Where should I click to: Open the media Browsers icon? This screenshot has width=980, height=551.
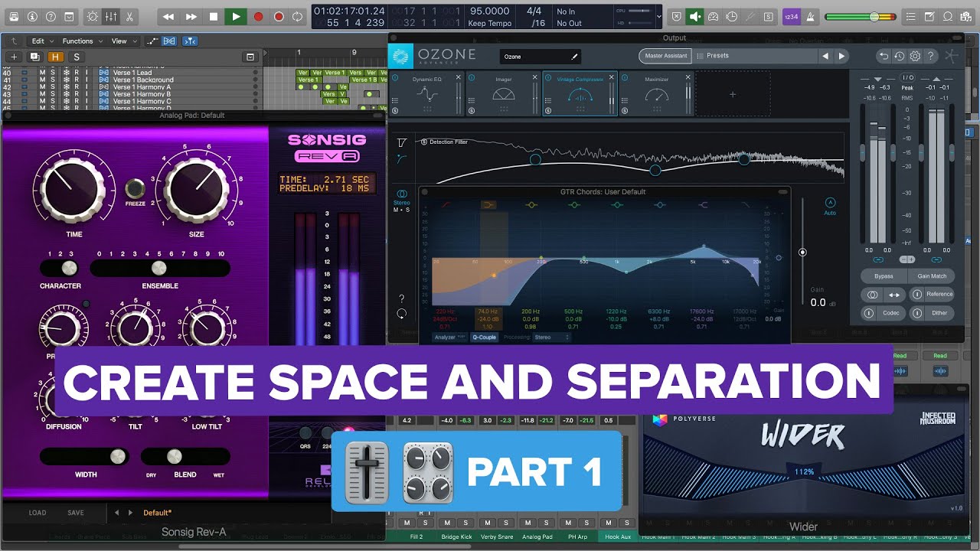pyautogui.click(x=966, y=16)
